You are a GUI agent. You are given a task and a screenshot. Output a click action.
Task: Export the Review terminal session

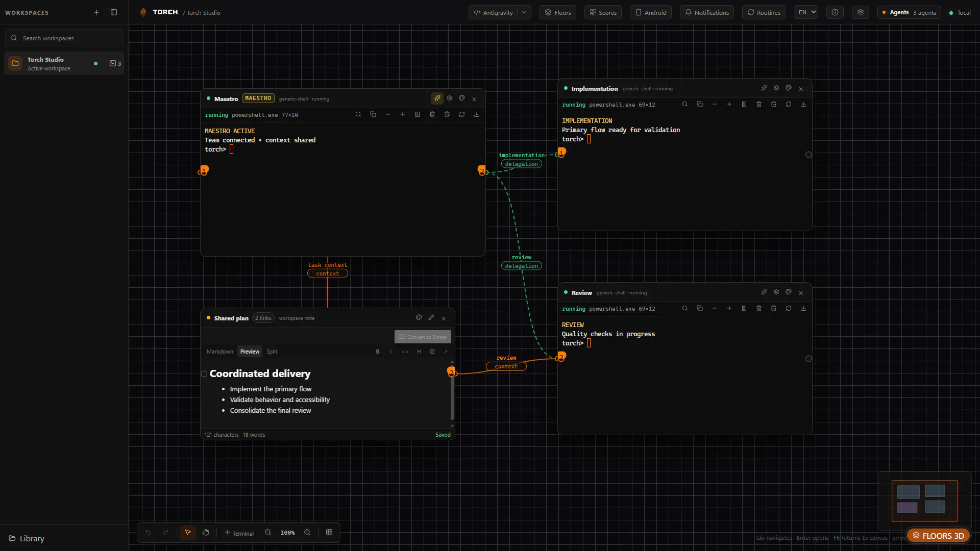coord(774,309)
